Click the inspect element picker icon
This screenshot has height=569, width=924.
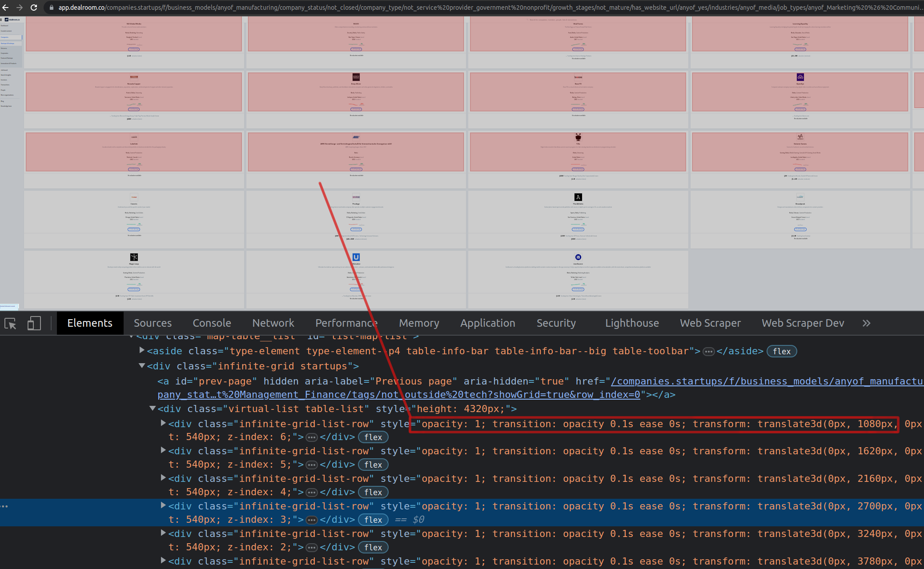pyautogui.click(x=10, y=324)
